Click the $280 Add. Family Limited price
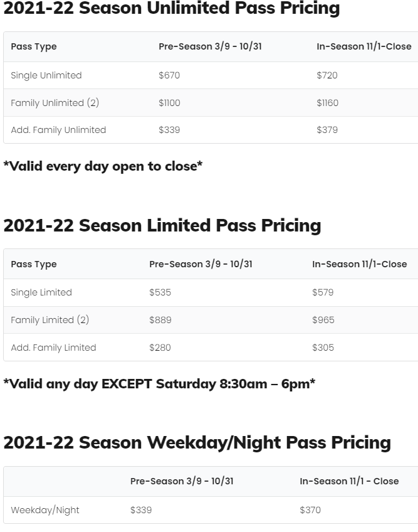This screenshot has width=418, height=532. point(160,348)
